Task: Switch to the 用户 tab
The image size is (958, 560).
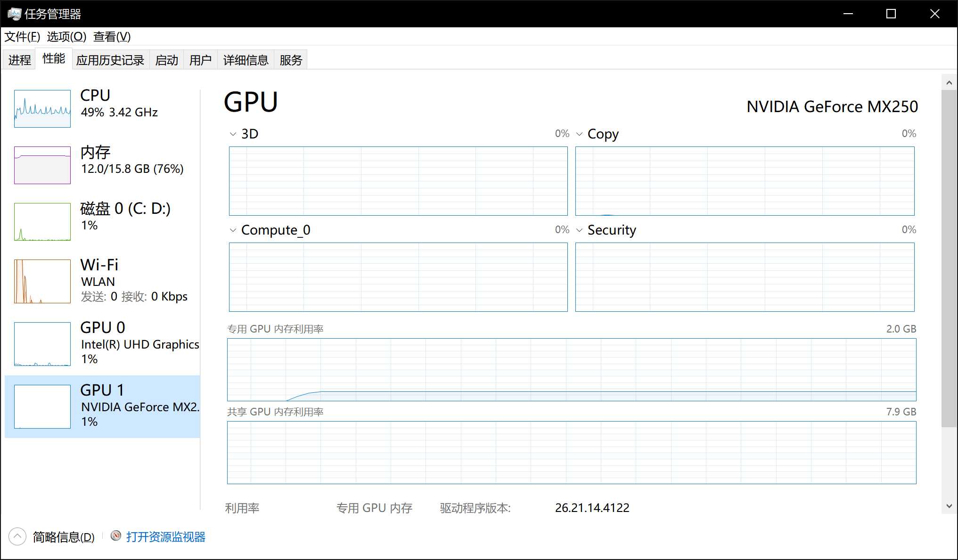Action: click(201, 60)
